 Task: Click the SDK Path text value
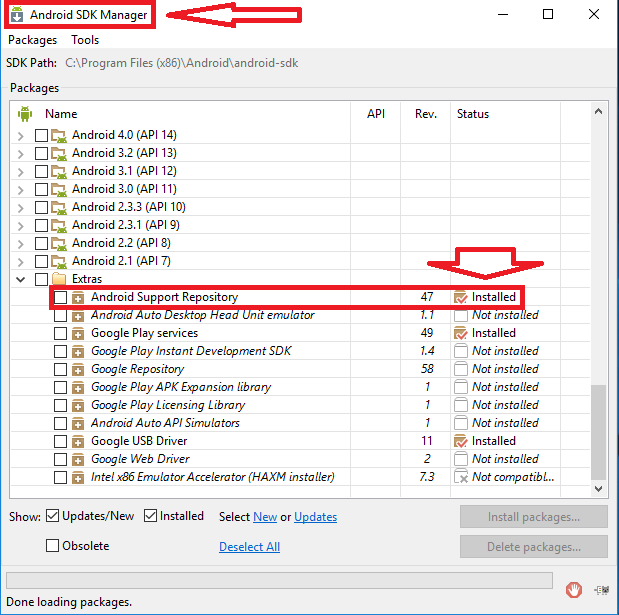[182, 63]
